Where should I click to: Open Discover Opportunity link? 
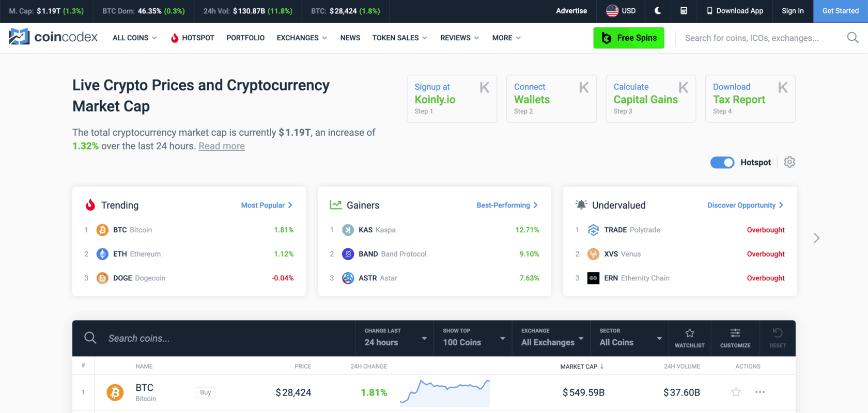[x=746, y=205]
